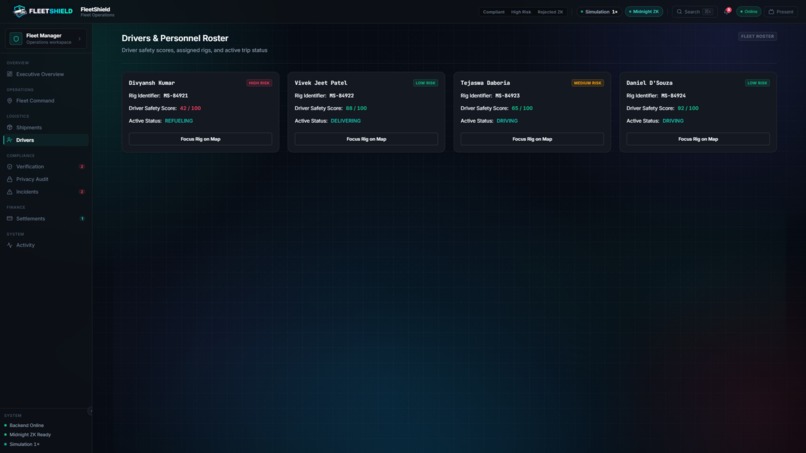This screenshot has width=806, height=453.
Task: Click the Incidents warning icon
Action: pos(9,192)
